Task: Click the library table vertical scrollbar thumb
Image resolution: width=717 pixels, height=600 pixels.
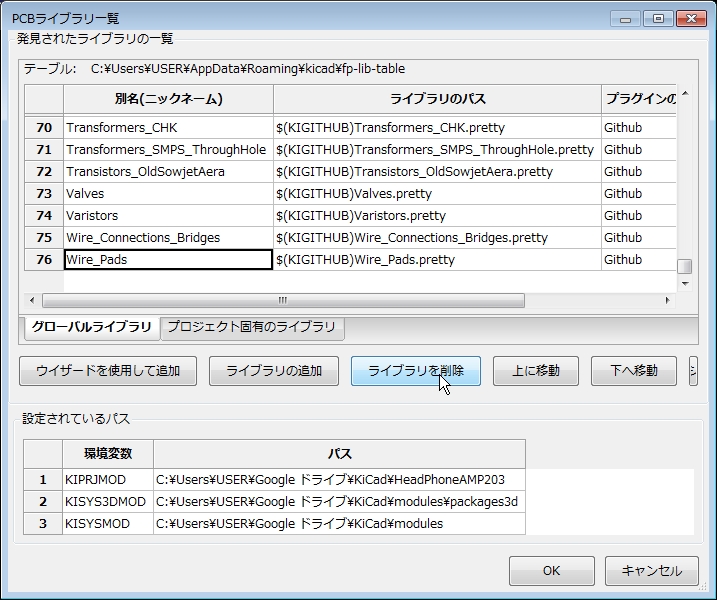Action: (x=685, y=266)
